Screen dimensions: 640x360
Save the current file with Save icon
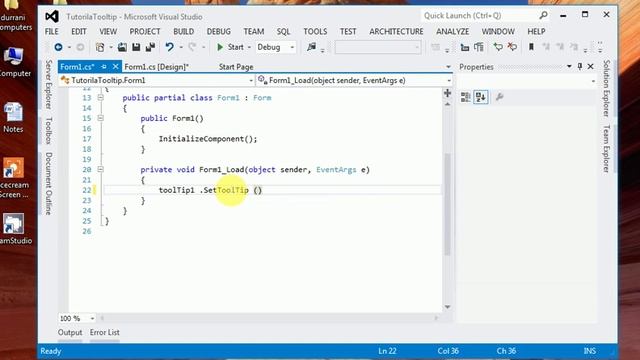pyautogui.click(x=136, y=47)
